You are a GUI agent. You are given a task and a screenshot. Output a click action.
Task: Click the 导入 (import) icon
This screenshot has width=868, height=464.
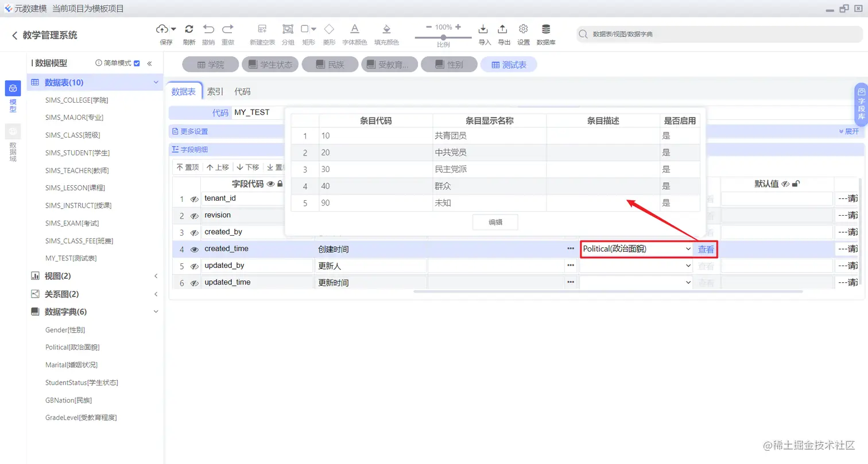click(x=483, y=29)
